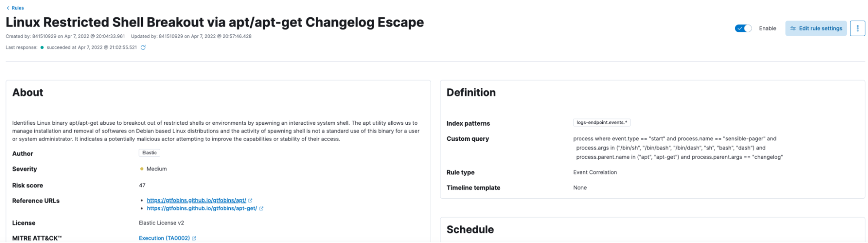The image size is (868, 243).
Task: Click the Enable label next to the switch
Action: [767, 28]
